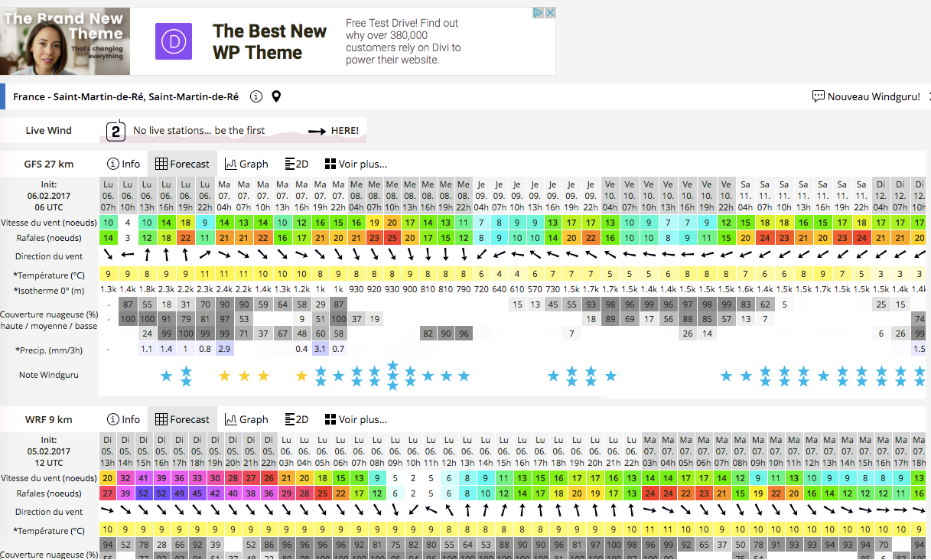This screenshot has width=931, height=560.
Task: Expand Voir plus... for WRF 9 km
Action: (356, 419)
